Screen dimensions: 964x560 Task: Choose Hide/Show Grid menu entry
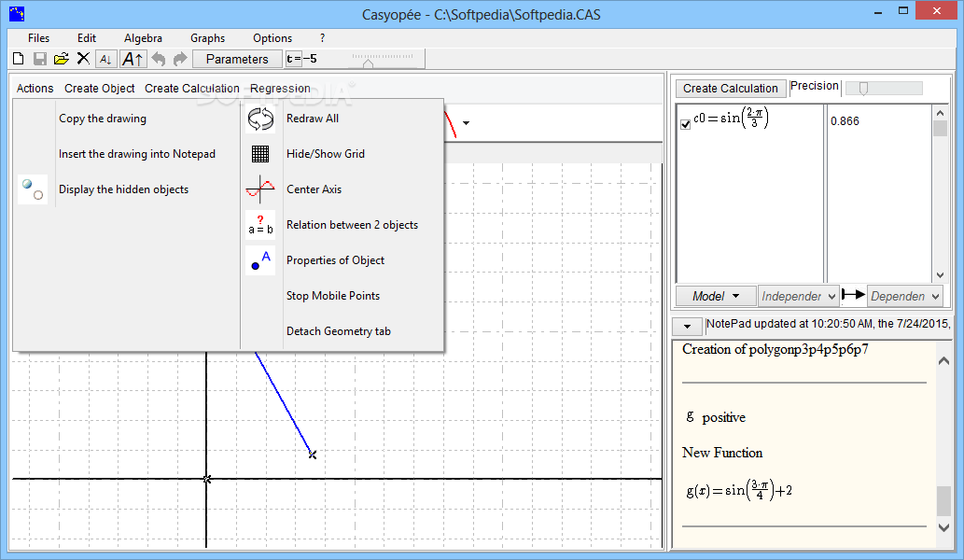coord(326,154)
